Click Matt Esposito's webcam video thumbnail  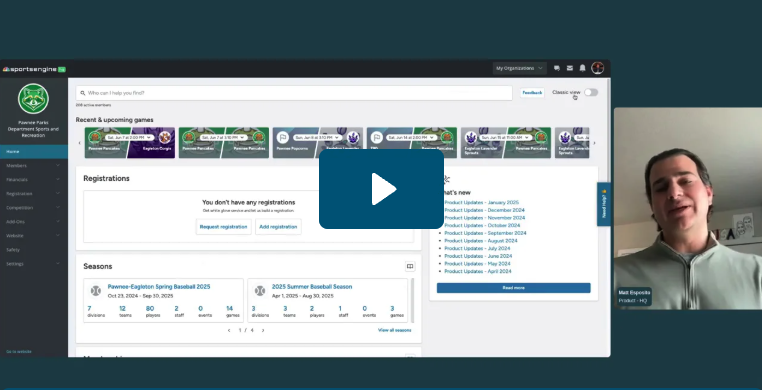click(688, 208)
